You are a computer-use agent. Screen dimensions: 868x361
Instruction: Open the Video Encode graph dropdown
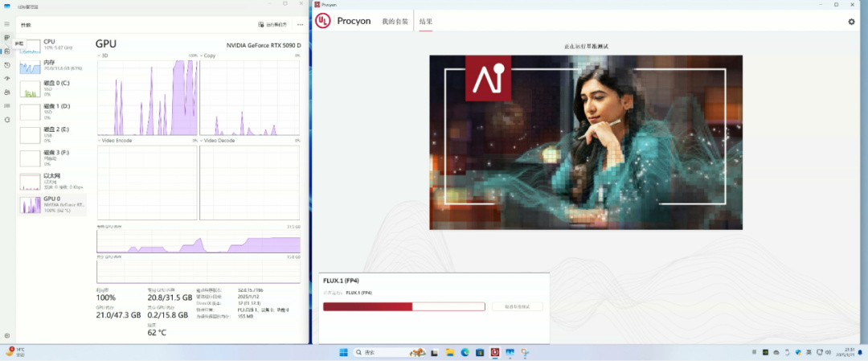(x=115, y=141)
